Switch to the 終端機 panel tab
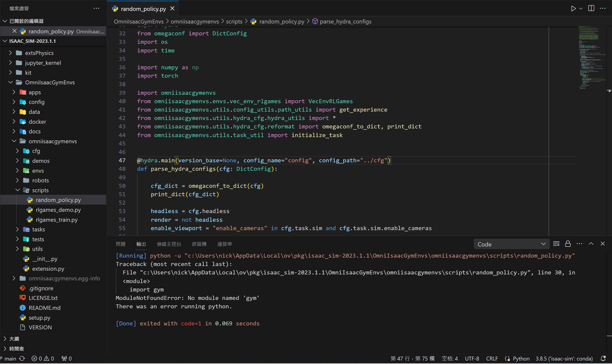 click(x=199, y=244)
